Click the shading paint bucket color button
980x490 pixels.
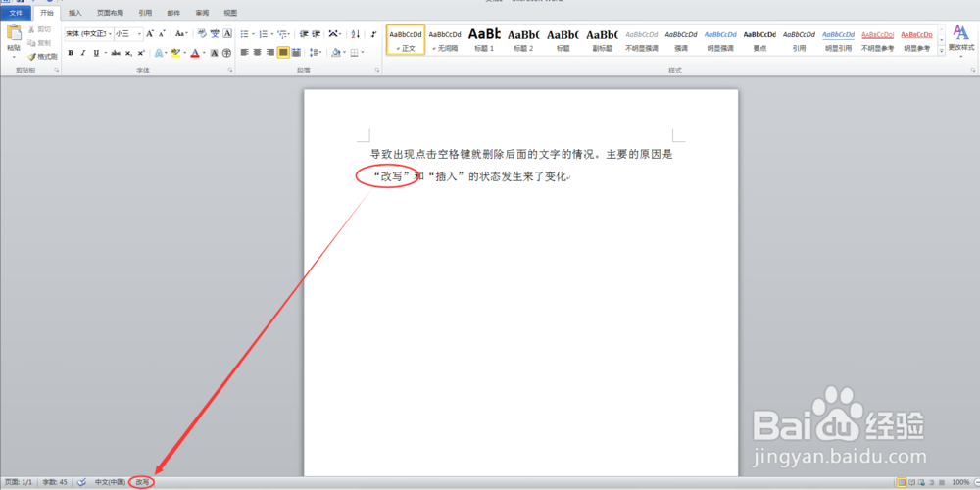point(336,53)
